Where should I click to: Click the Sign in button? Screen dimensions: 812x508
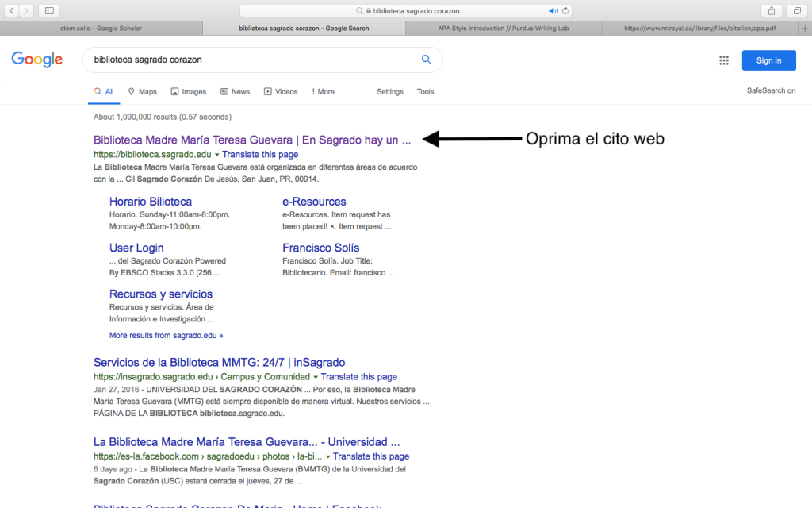(x=768, y=60)
